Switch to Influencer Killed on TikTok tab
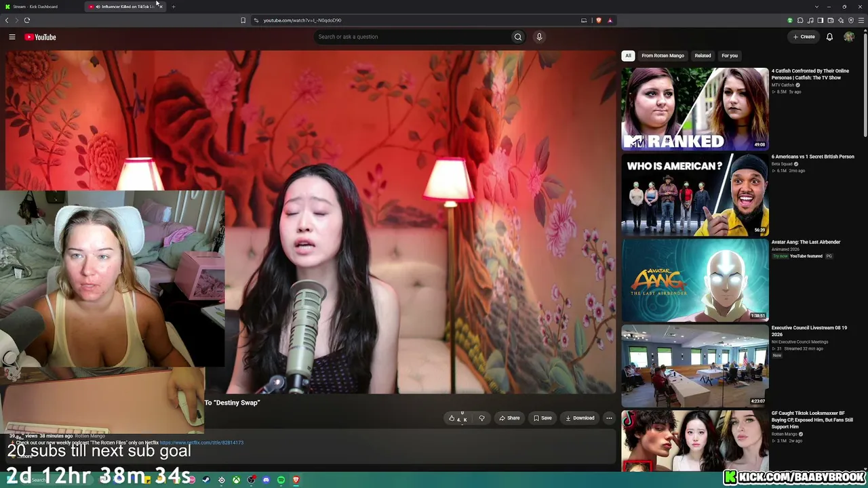This screenshot has height=488, width=868. click(x=125, y=7)
